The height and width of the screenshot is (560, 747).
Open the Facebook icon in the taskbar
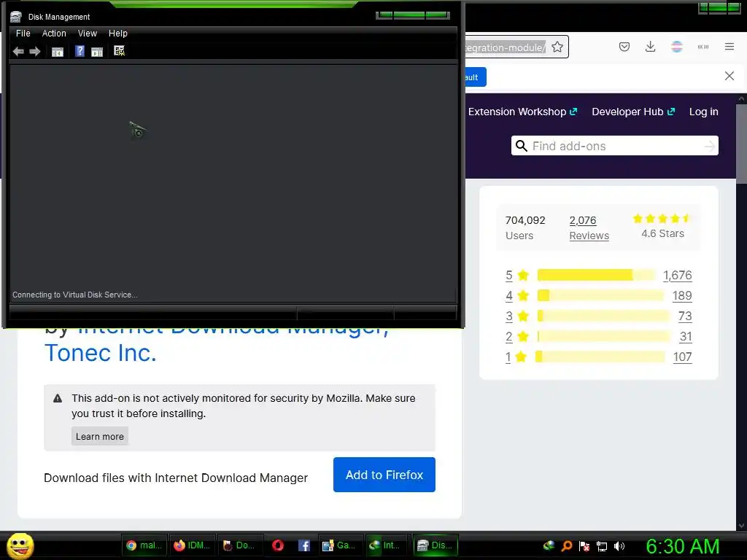tap(304, 545)
